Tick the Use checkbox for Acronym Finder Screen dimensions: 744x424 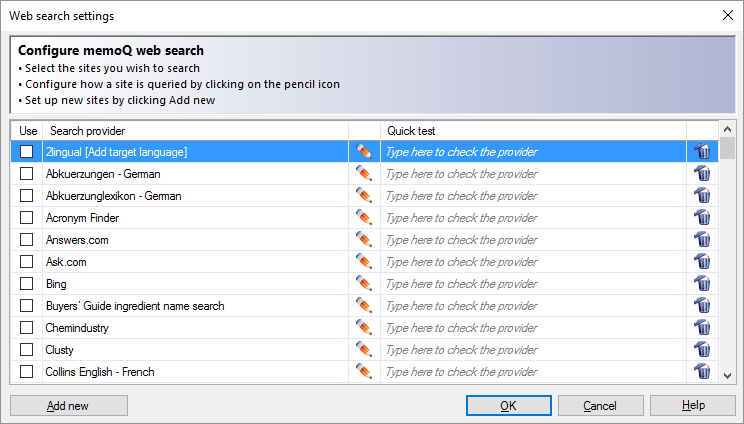click(x=27, y=218)
